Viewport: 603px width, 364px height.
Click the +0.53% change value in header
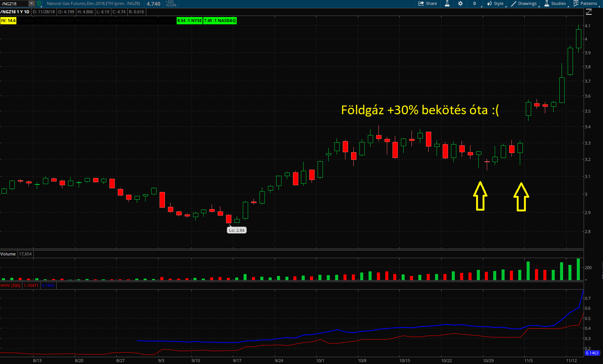pos(171,5)
